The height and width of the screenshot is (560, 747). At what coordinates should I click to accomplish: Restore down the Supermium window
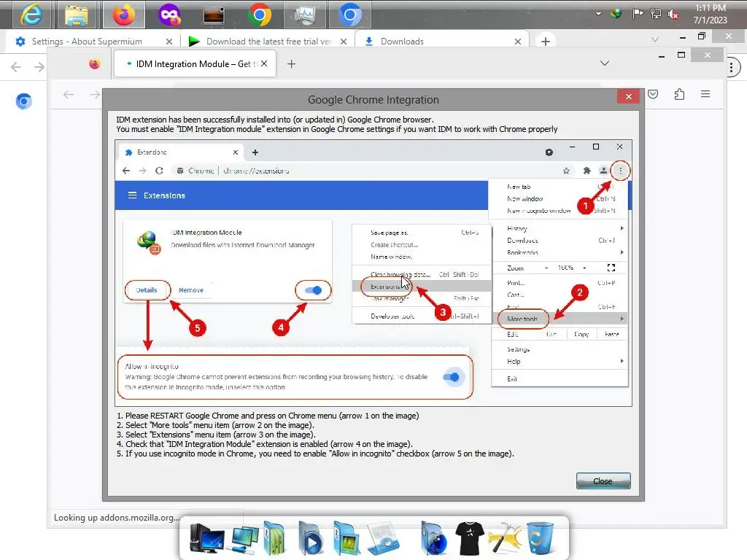[702, 36]
